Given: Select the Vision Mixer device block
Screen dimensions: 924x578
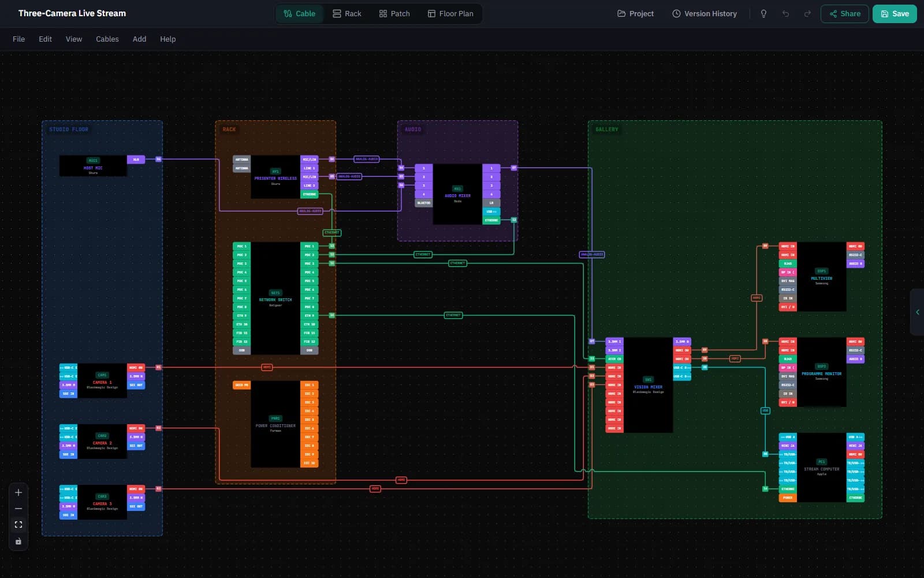Looking at the screenshot, I should tap(648, 385).
